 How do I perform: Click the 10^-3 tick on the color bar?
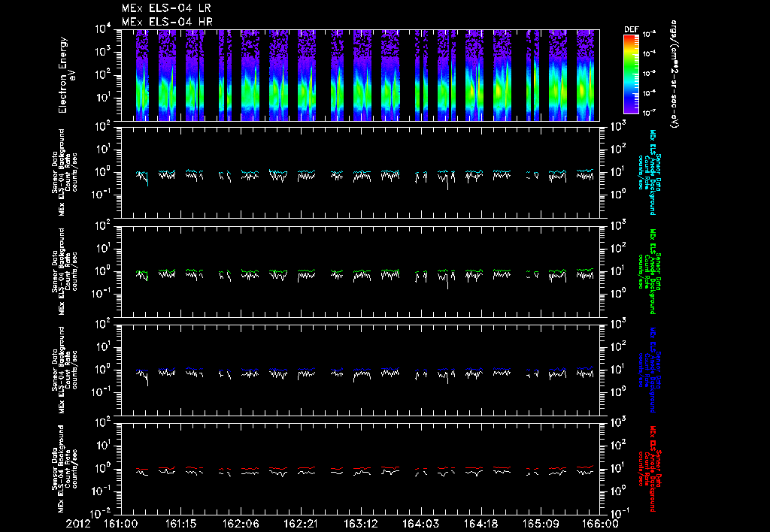[x=649, y=35]
